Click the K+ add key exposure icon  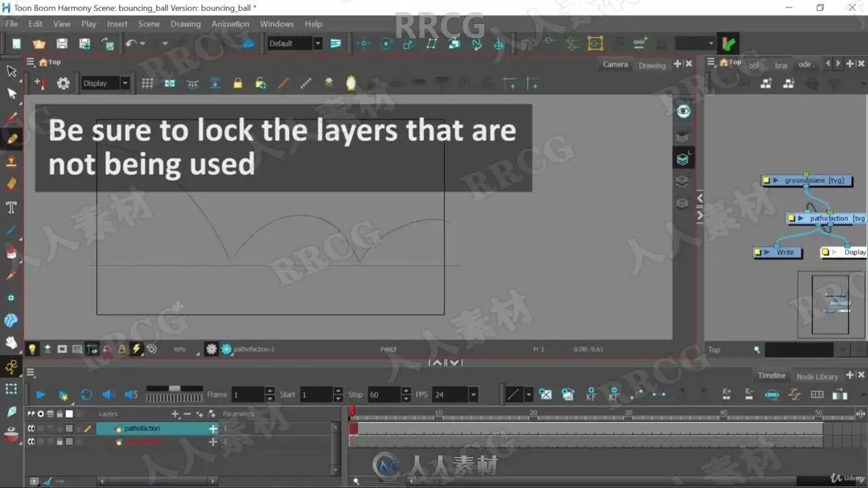click(727, 394)
